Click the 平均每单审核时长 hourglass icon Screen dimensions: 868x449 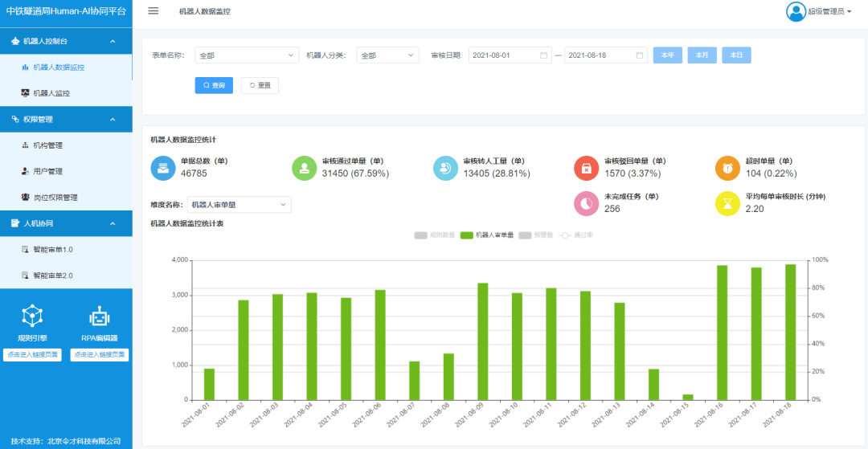click(x=727, y=204)
